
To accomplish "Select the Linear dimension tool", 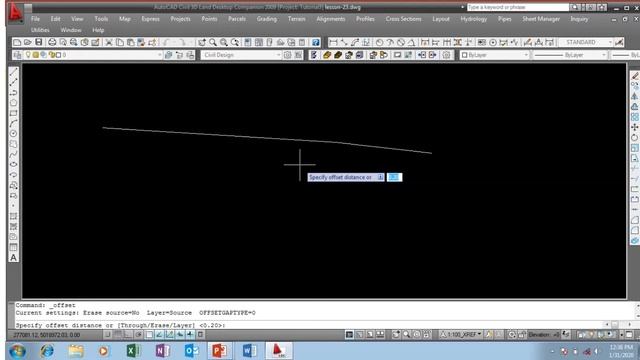I will coord(333,42).
